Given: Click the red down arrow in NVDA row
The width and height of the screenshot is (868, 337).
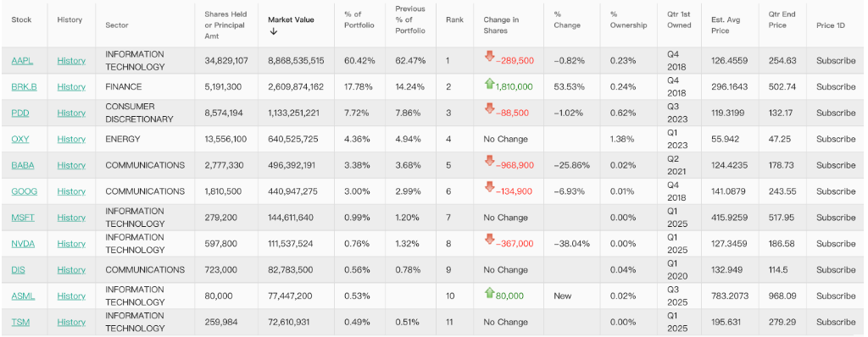Looking at the screenshot, I should (489, 239).
